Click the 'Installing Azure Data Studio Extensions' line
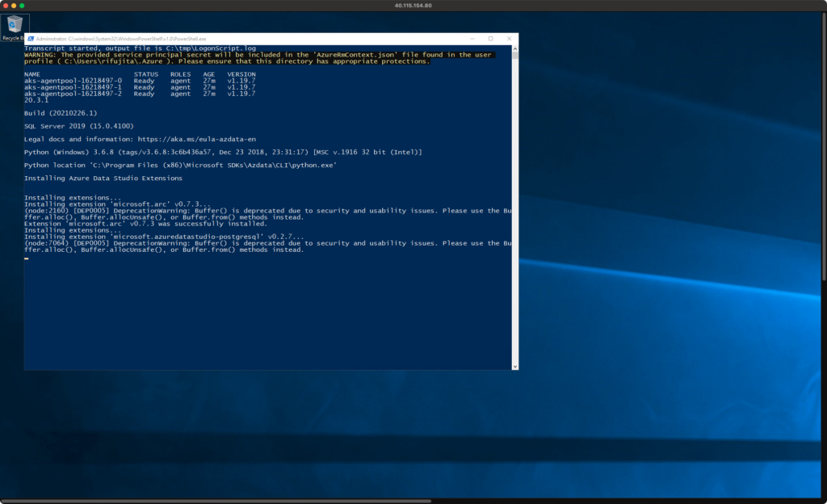 103,178
